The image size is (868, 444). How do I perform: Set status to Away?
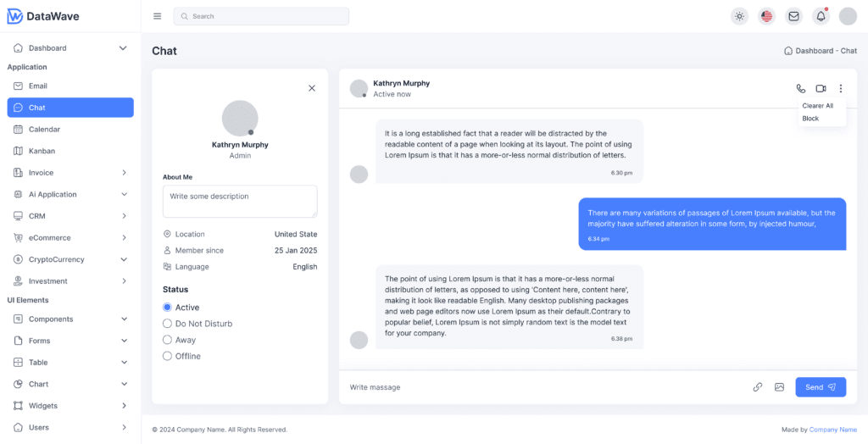167,340
